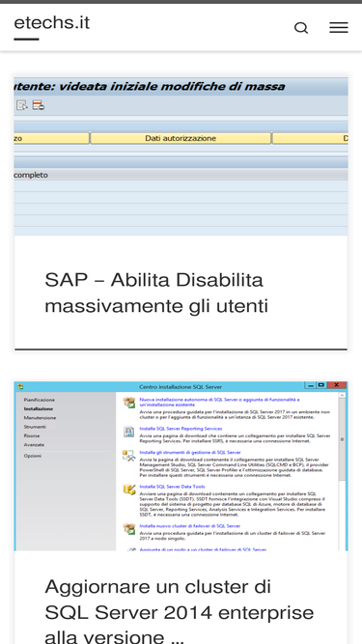The image size is (362, 644).
Task: Open the site search magnifier icon
Action: [x=301, y=28]
